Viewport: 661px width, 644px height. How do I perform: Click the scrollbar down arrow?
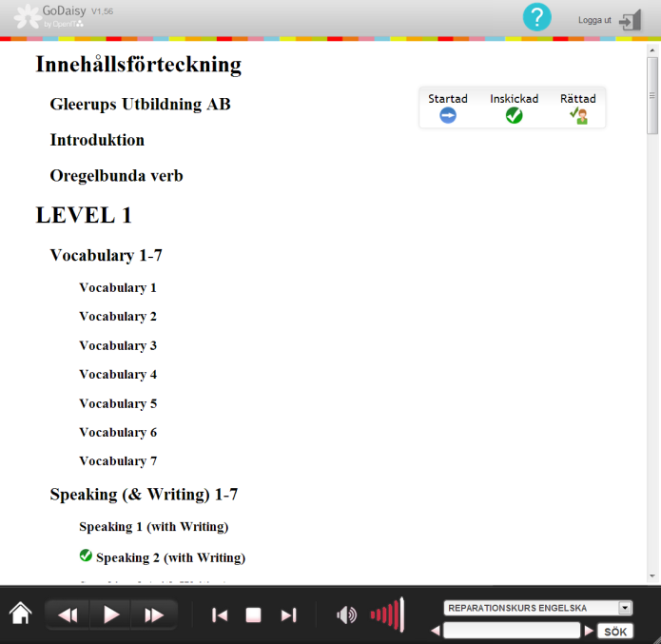coord(652,576)
